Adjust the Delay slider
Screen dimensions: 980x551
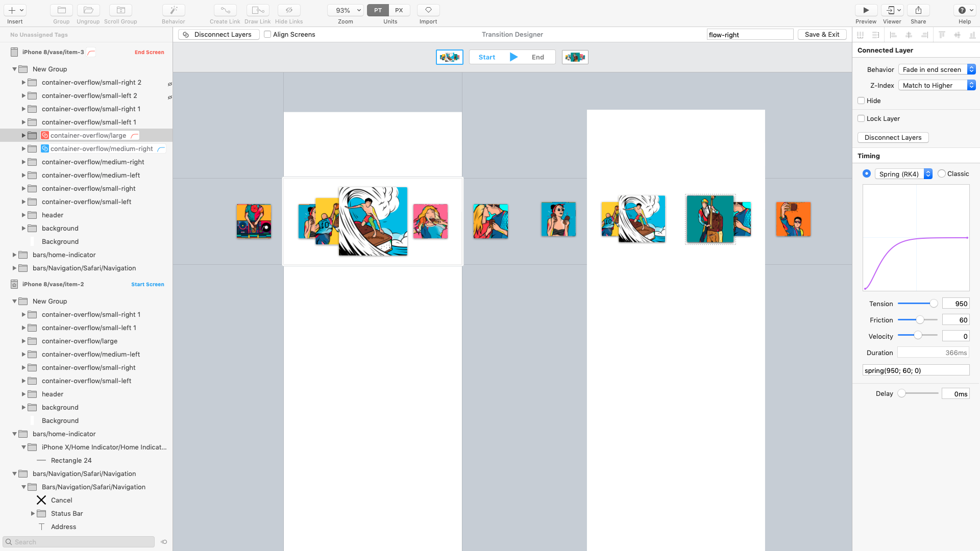pyautogui.click(x=902, y=393)
